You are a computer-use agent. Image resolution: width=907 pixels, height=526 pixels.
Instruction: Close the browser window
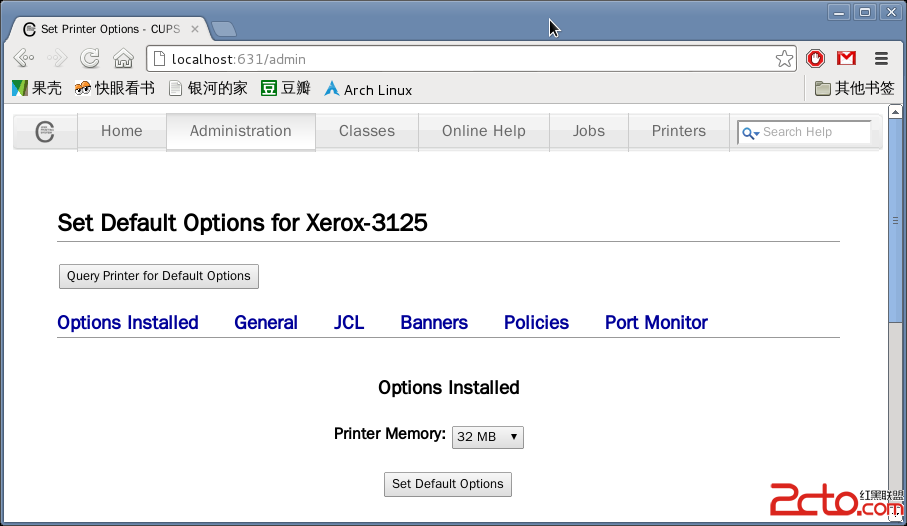pos(891,12)
